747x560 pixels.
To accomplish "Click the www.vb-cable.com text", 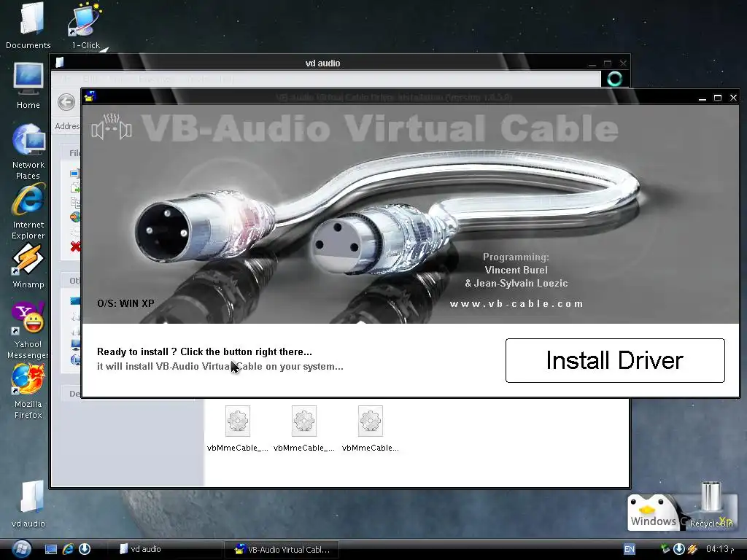I will pos(516,304).
